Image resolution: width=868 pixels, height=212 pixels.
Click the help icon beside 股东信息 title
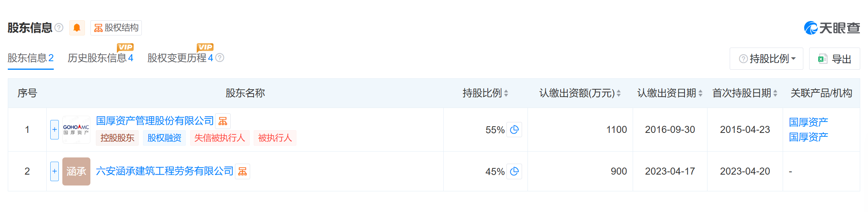click(x=59, y=28)
